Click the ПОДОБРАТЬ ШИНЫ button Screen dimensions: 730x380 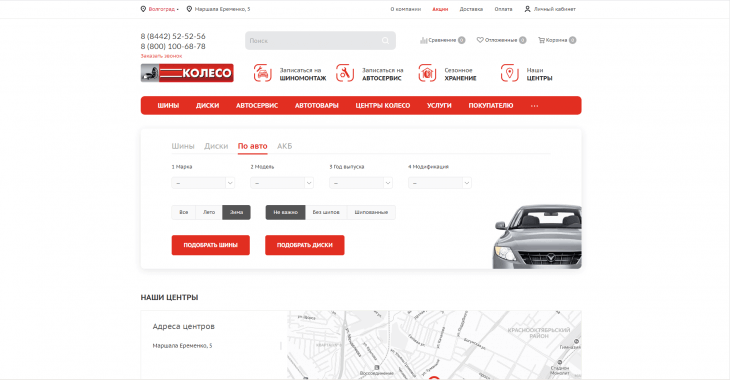(x=210, y=245)
